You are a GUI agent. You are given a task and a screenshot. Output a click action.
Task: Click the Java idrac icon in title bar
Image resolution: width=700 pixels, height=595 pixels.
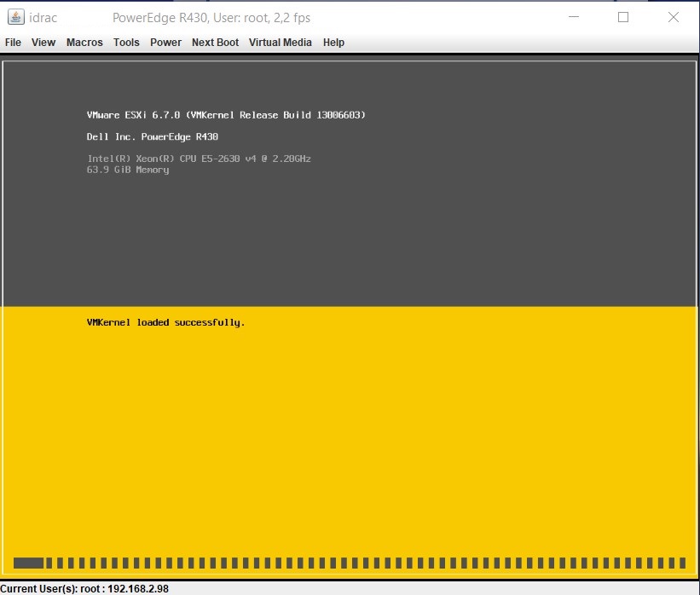(16, 17)
